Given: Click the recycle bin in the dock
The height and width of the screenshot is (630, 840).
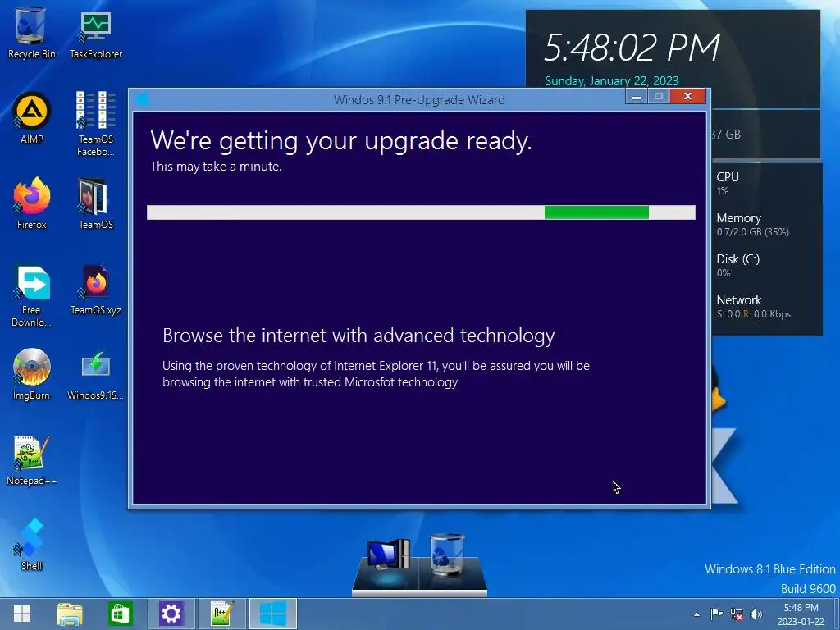Looking at the screenshot, I should [x=447, y=554].
